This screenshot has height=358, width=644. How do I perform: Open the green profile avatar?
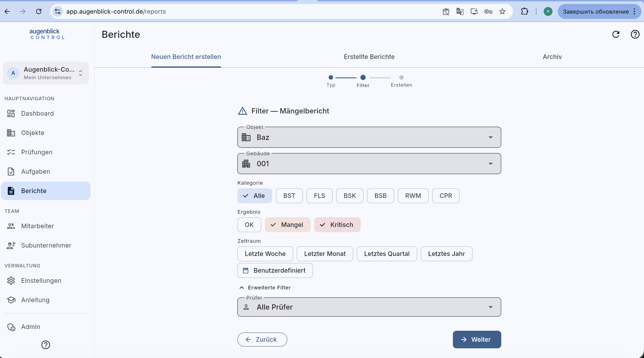(548, 11)
